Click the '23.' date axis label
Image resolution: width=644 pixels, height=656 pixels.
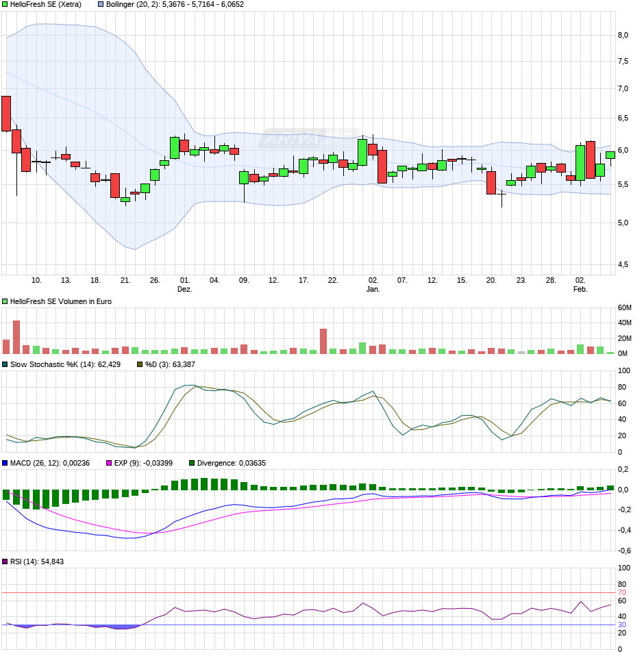521,280
